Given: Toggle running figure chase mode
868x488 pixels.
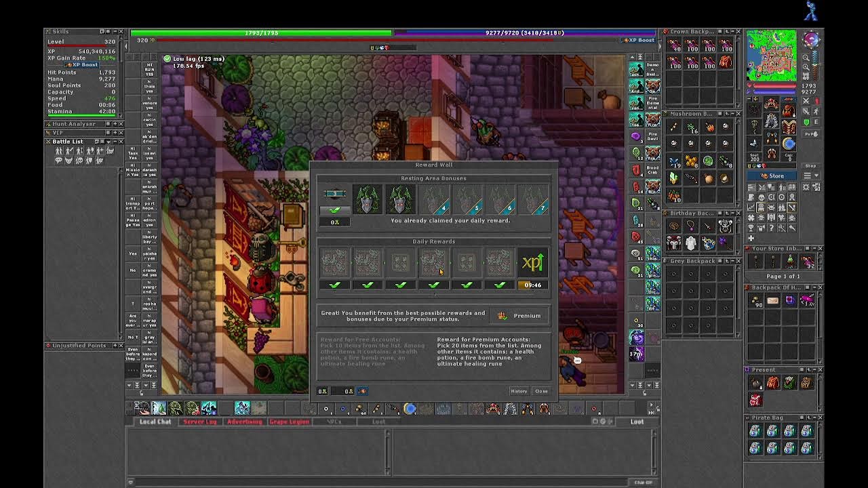Looking at the screenshot, I should click(816, 111).
